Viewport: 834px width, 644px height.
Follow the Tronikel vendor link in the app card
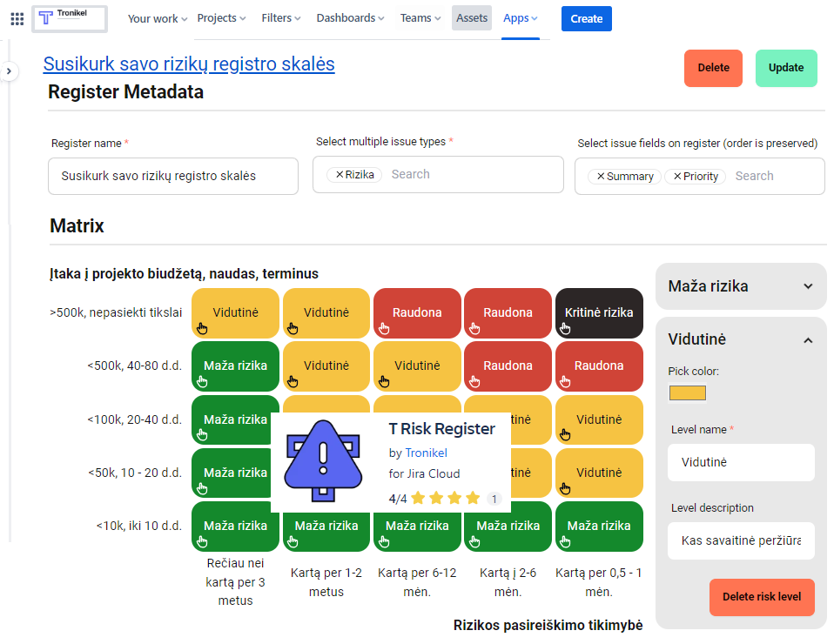point(426,453)
